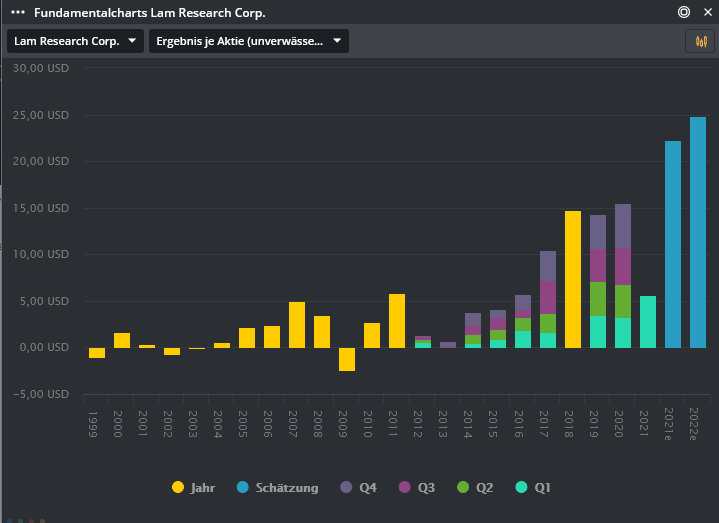The width and height of the screenshot is (719, 523).
Task: Click the Q3 segment of 2017 bar
Action: (x=548, y=297)
